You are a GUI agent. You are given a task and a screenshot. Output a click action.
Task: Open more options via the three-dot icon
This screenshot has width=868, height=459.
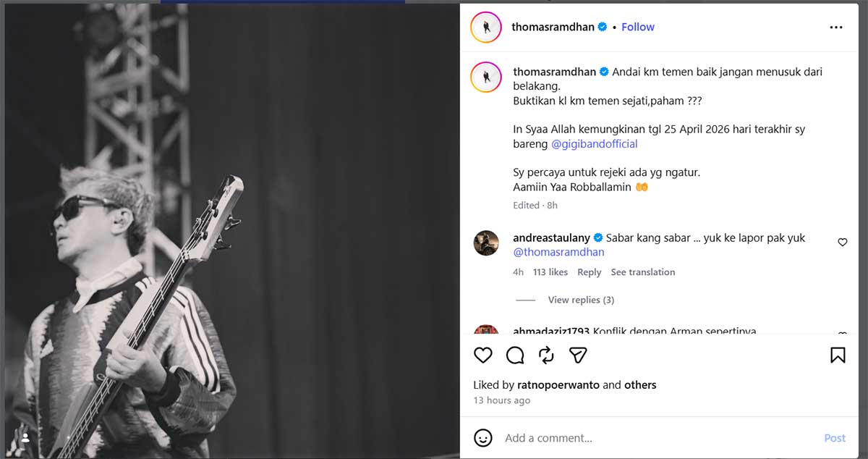click(x=836, y=27)
